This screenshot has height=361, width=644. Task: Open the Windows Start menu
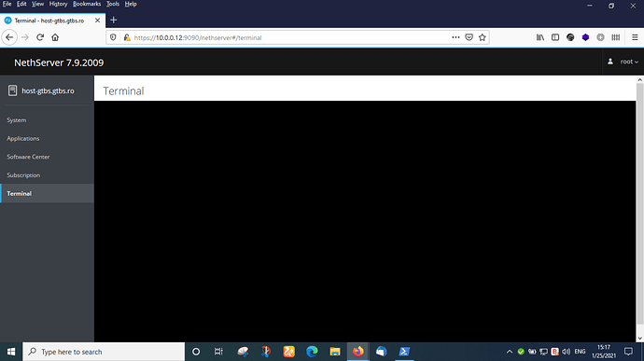11,352
